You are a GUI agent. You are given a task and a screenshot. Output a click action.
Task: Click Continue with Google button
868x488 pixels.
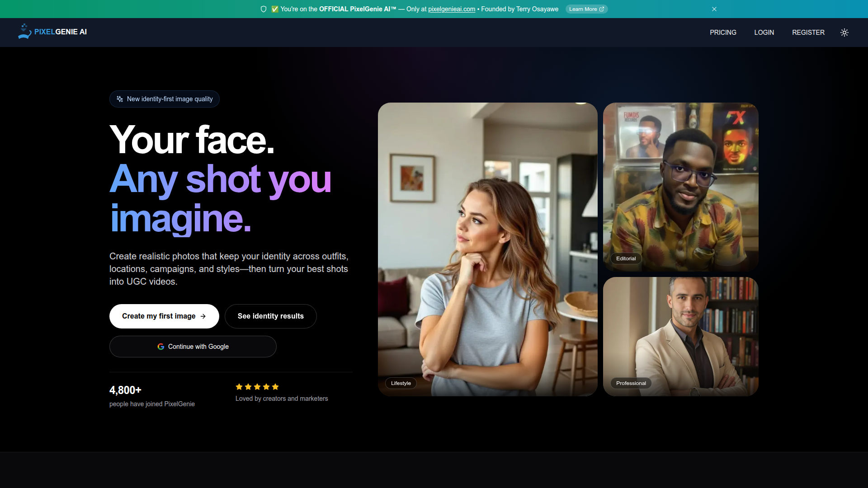[x=193, y=347]
